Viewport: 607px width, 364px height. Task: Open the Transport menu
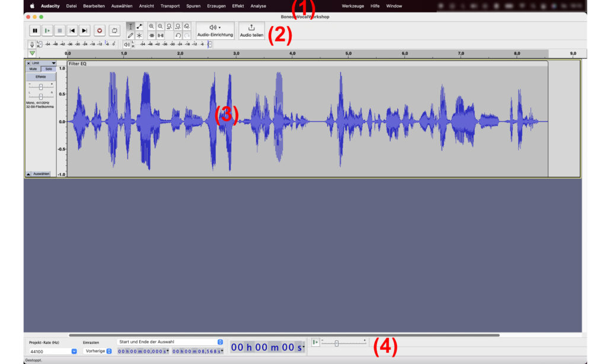coord(170,6)
